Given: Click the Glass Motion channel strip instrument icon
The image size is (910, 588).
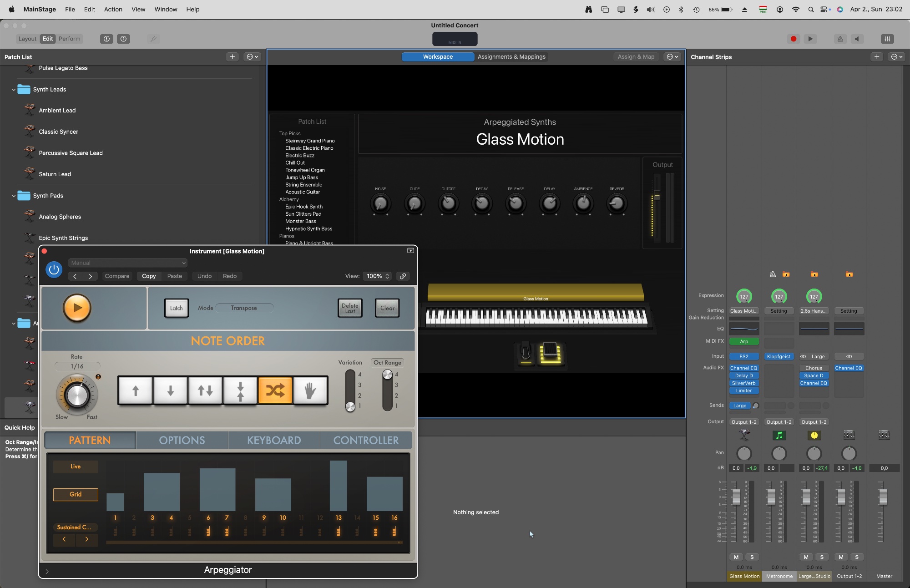Looking at the screenshot, I should [x=744, y=436].
